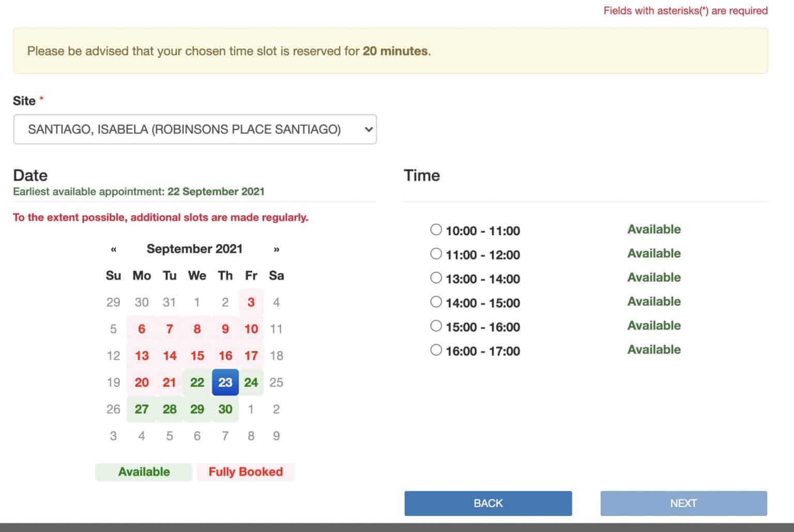
Task: Click the Available legend label
Action: pyautogui.click(x=144, y=472)
